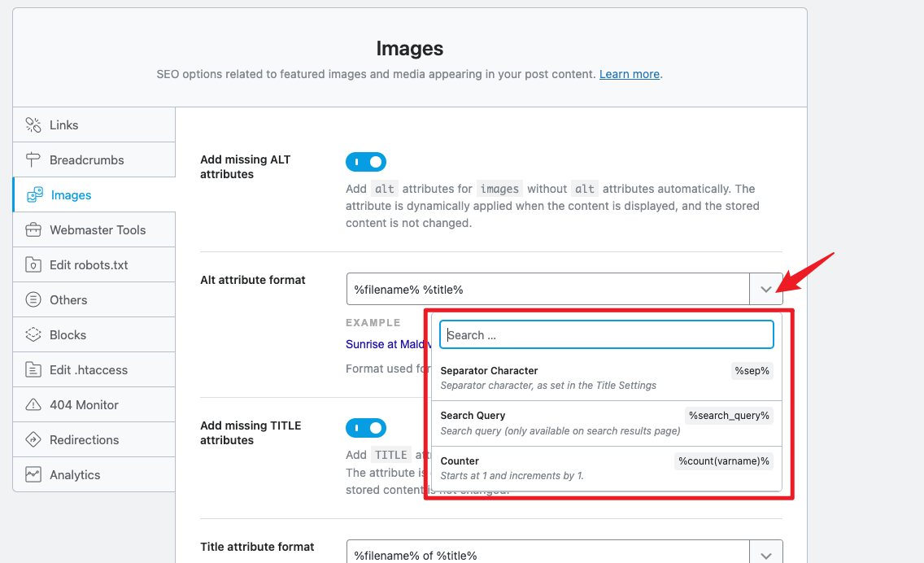924x563 pixels.
Task: Insert the Search Query variable option
Action: click(606, 423)
